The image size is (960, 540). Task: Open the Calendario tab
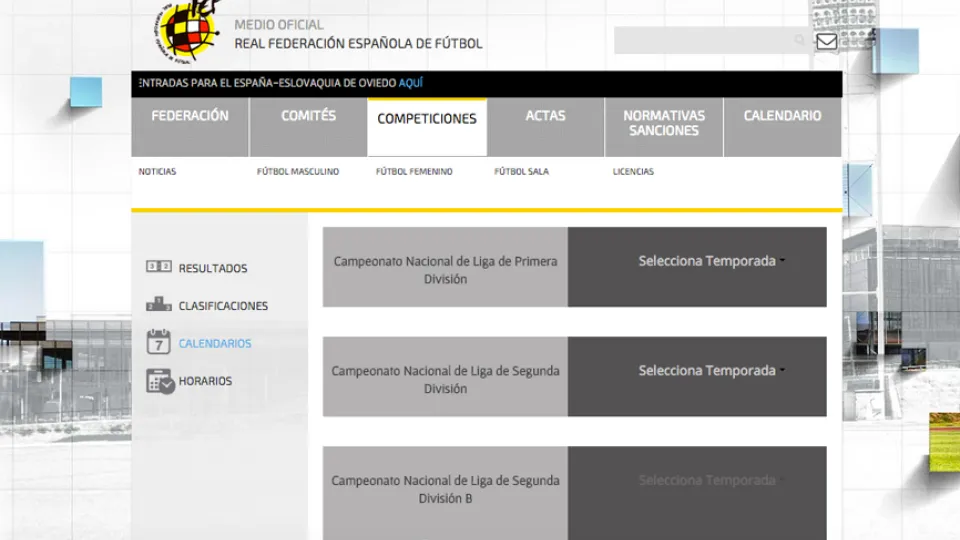[782, 127]
